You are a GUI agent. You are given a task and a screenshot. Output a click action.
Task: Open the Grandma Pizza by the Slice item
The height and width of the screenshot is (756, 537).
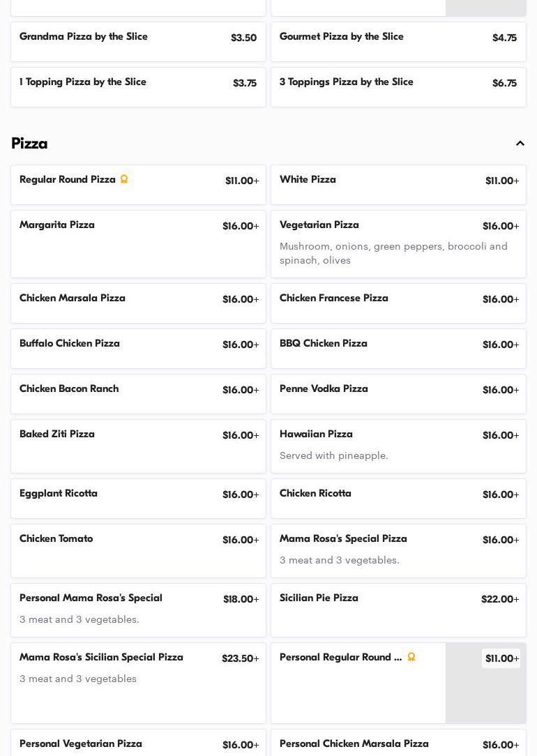pos(138,42)
